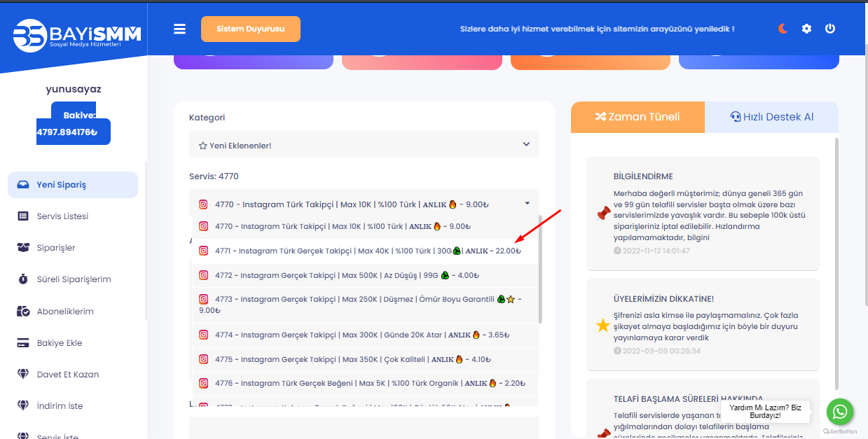The width and height of the screenshot is (868, 439).
Task: Open Süreli Siparişlerim page
Action: (74, 279)
